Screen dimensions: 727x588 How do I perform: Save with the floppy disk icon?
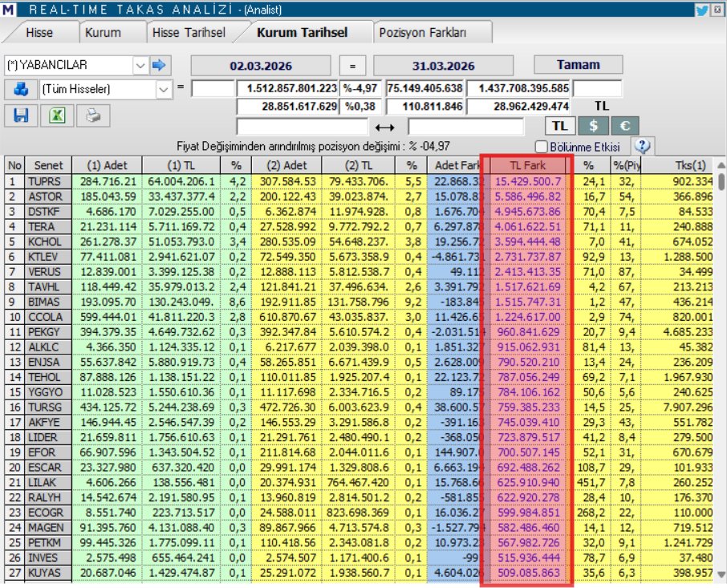21,116
